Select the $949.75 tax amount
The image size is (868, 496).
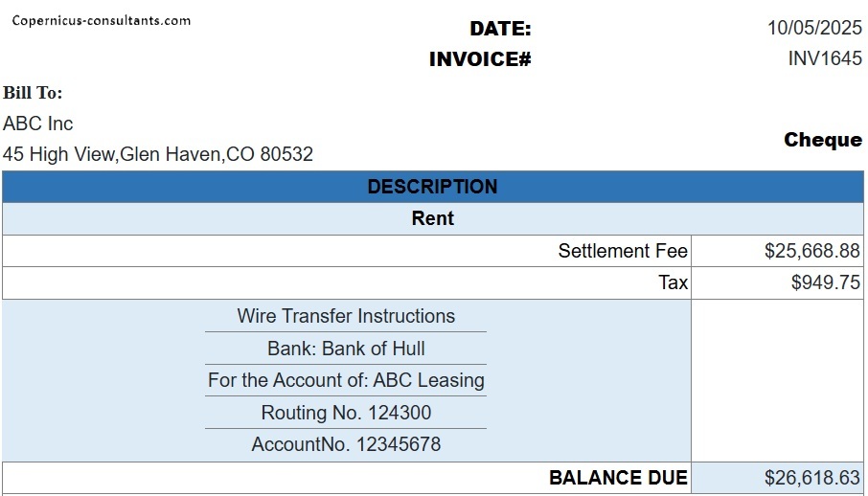click(827, 282)
